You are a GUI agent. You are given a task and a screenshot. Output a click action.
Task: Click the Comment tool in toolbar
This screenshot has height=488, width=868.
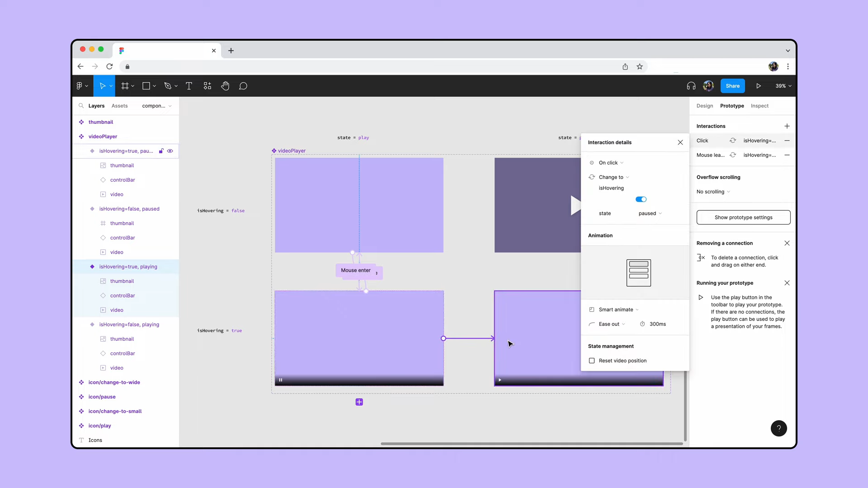click(243, 86)
